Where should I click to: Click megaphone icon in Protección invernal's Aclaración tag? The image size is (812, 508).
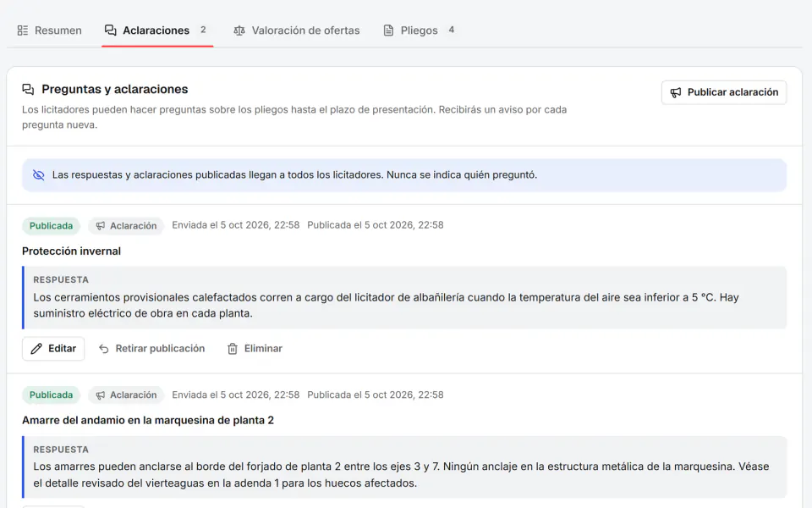(101, 225)
